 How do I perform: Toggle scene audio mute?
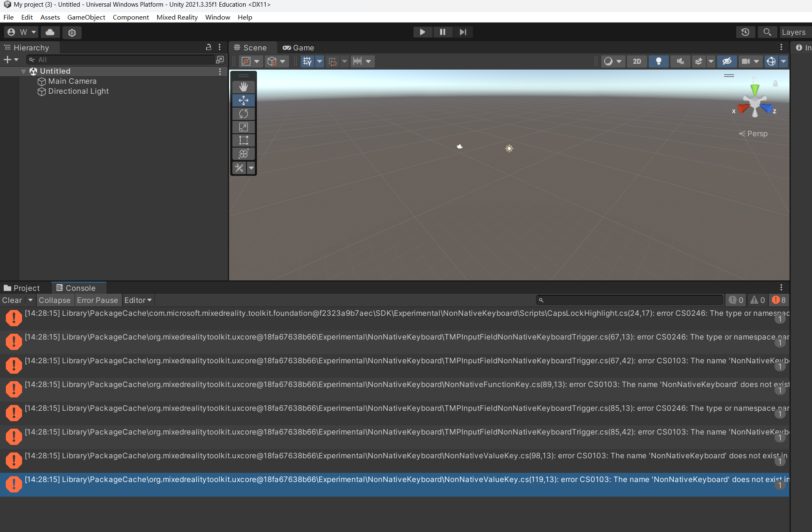680,61
